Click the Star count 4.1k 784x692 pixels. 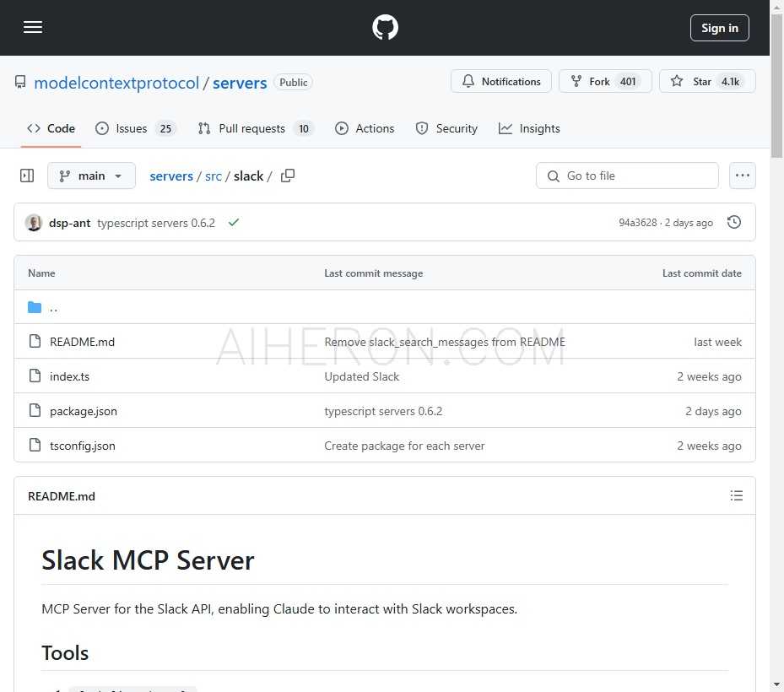(x=730, y=82)
